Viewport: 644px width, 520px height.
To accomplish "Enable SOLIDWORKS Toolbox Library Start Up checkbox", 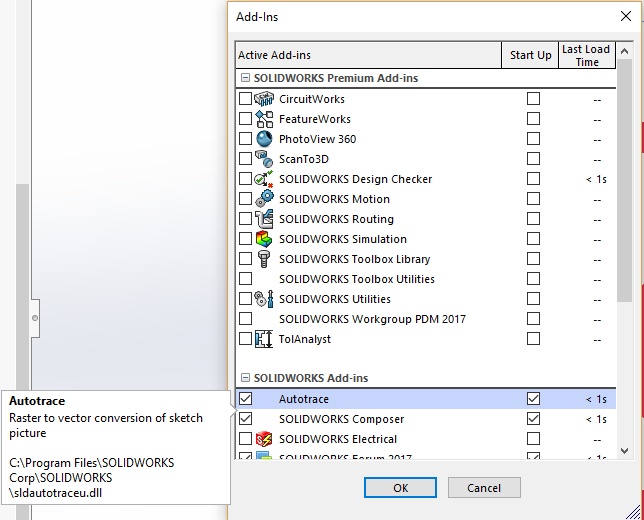I will 533,259.
